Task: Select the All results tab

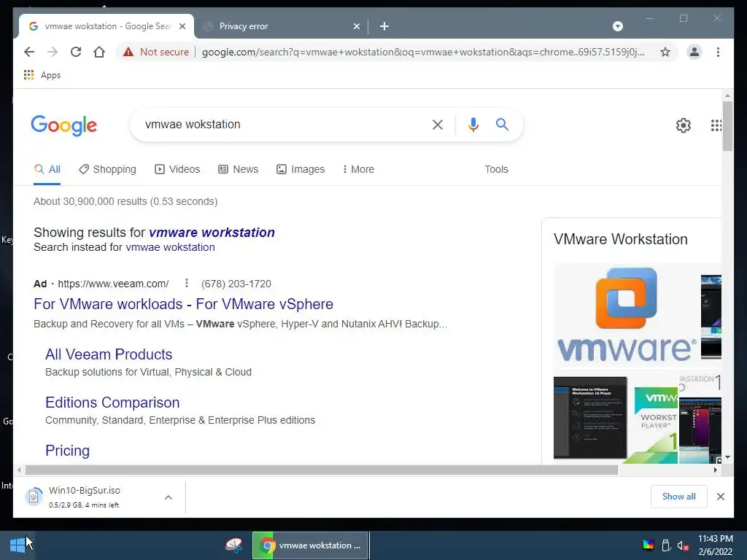Action: coord(47,169)
